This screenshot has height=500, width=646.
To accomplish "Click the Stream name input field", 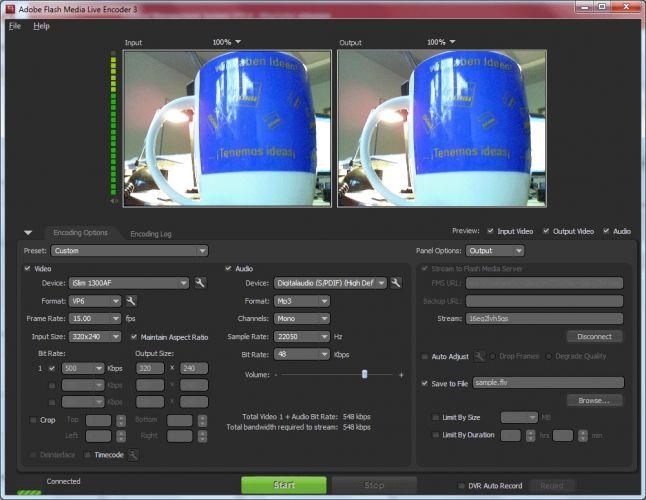I will pyautogui.click(x=544, y=318).
